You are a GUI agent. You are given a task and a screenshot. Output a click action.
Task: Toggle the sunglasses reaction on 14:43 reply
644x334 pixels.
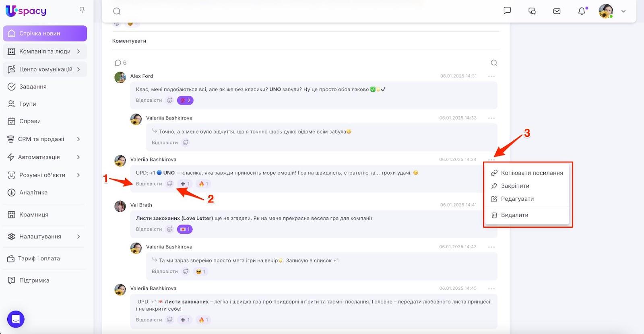tap(200, 272)
